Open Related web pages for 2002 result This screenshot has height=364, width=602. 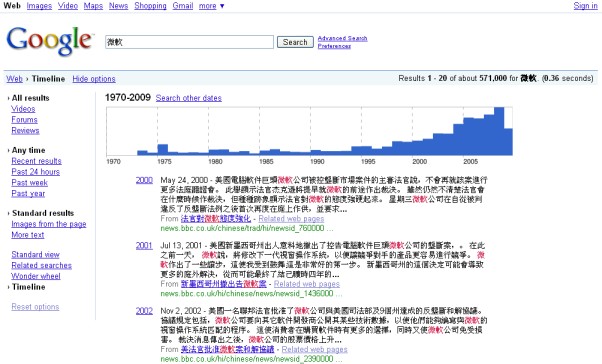[x=314, y=349]
